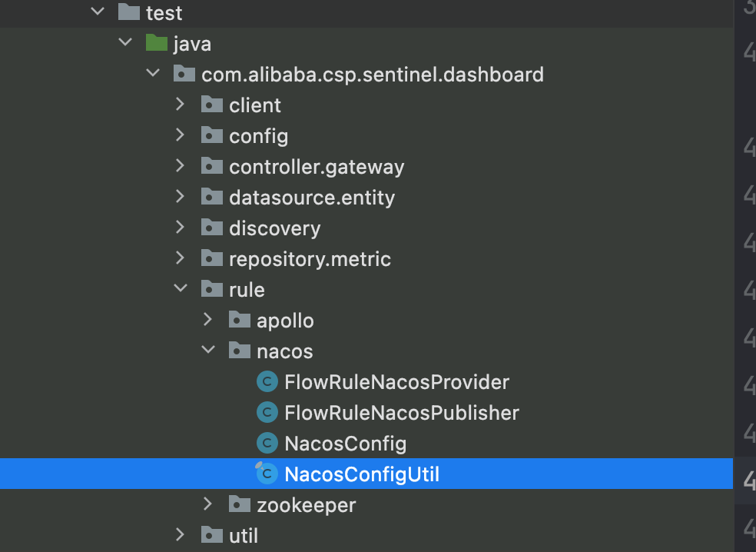Open FlowRuleNacosProvider class file
This screenshot has height=552, width=756.
click(396, 382)
